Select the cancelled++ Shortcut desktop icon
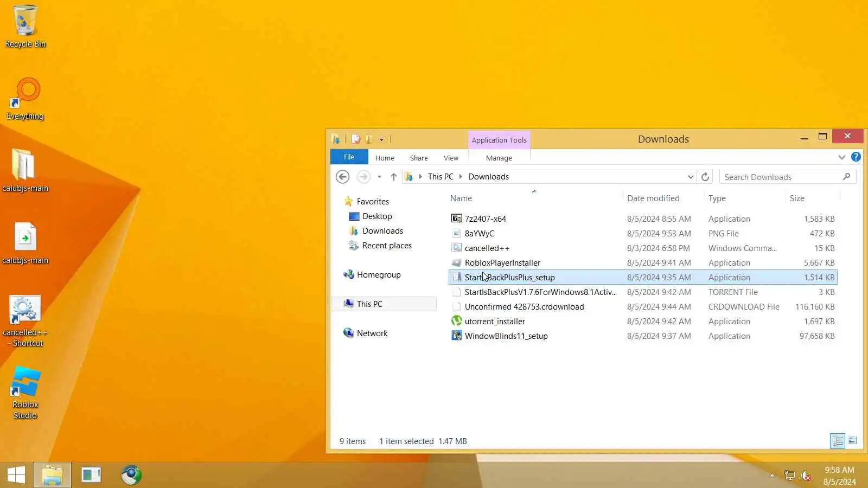868x488 pixels. [x=25, y=321]
